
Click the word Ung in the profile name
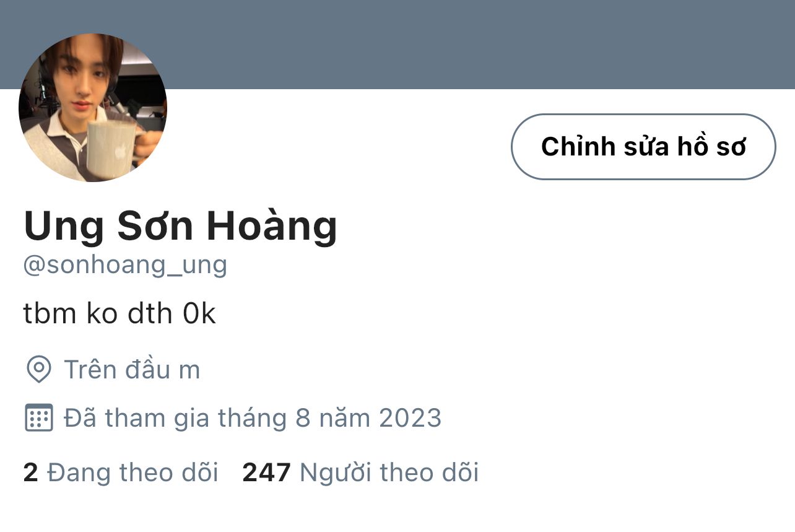coord(64,228)
